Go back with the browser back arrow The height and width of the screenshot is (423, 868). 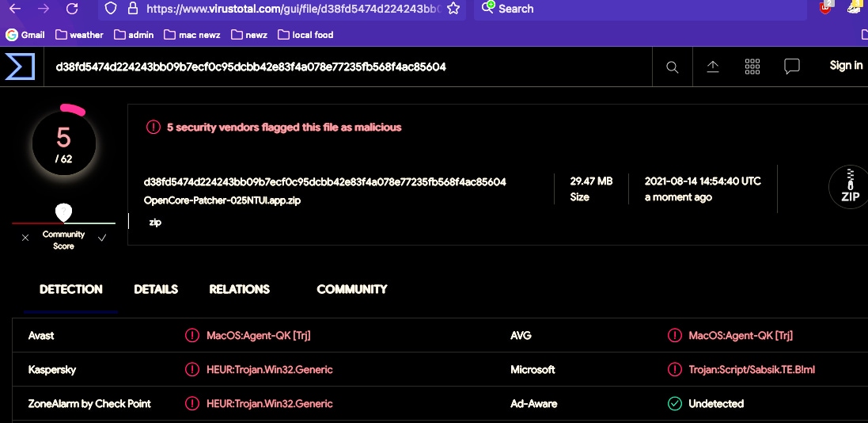point(15,8)
